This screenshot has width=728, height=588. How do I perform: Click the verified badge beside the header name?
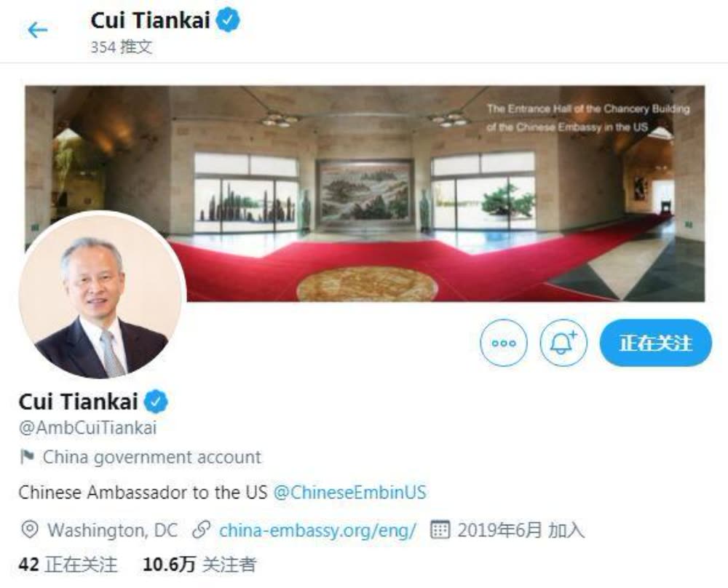coord(228,21)
